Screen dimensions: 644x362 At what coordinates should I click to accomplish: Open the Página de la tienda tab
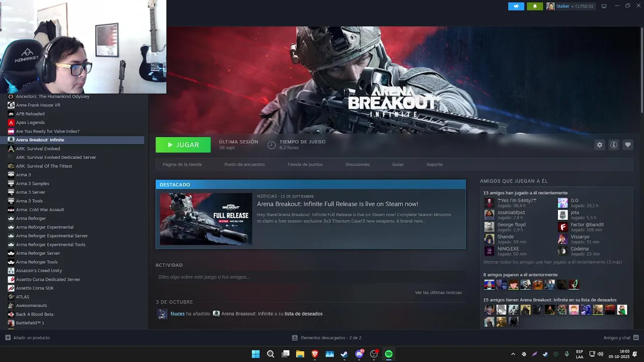click(182, 164)
